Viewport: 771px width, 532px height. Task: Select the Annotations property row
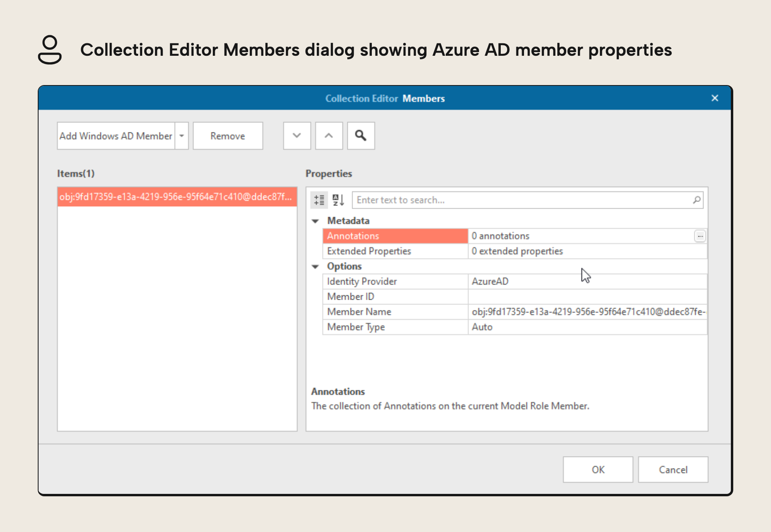click(x=395, y=236)
